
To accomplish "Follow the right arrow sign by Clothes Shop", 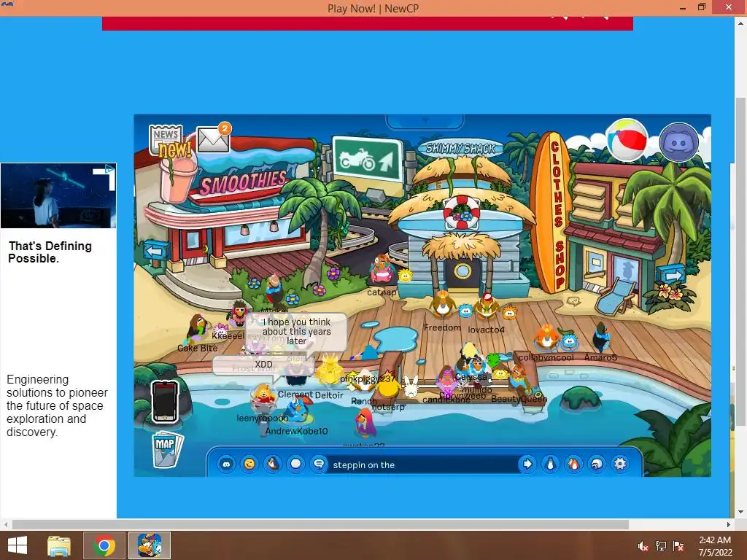I will 671,276.
